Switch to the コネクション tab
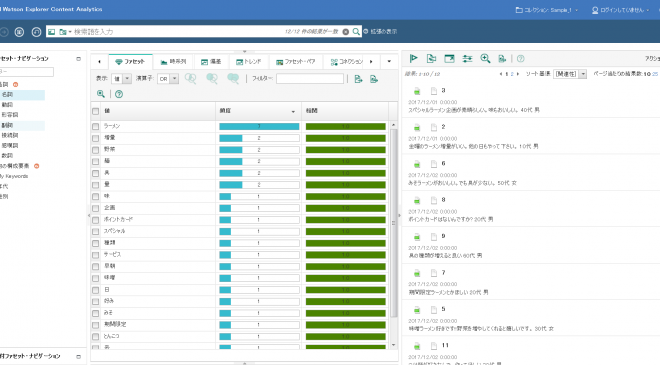The image size is (660, 365). 346,61
